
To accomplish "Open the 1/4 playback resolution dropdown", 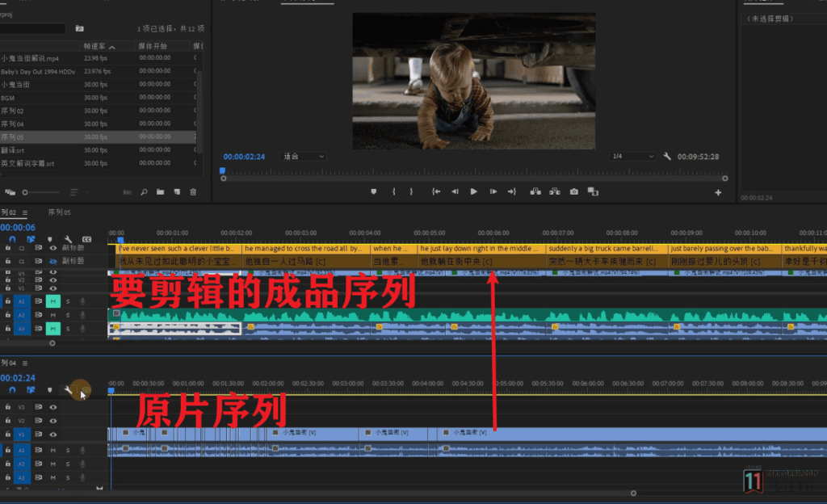I will [x=633, y=157].
